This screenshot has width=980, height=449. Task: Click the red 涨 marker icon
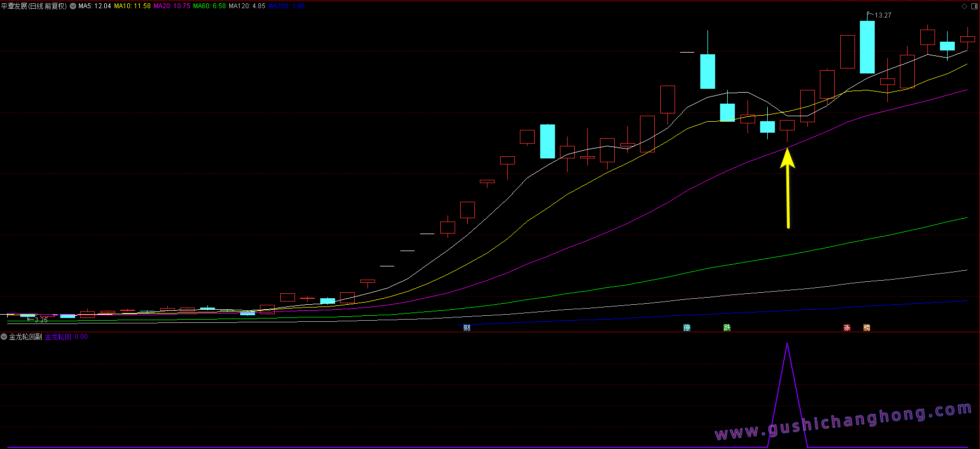pyautogui.click(x=847, y=328)
